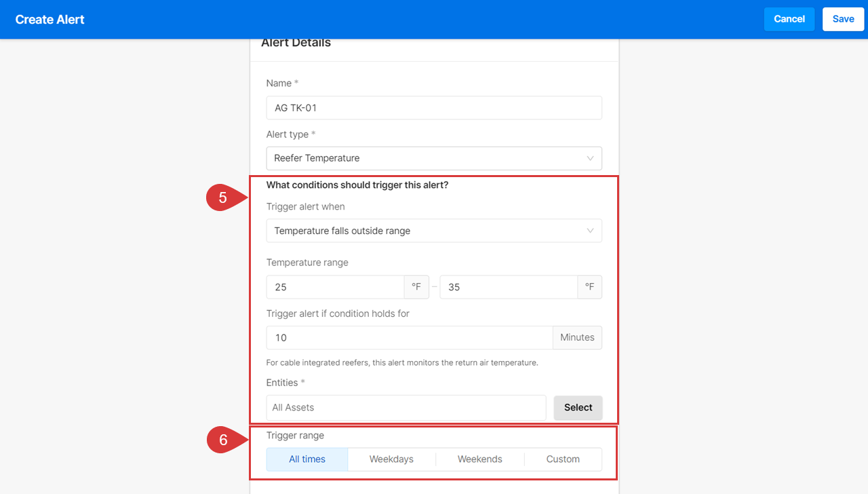Choose the Weekends trigger range

[x=480, y=459]
